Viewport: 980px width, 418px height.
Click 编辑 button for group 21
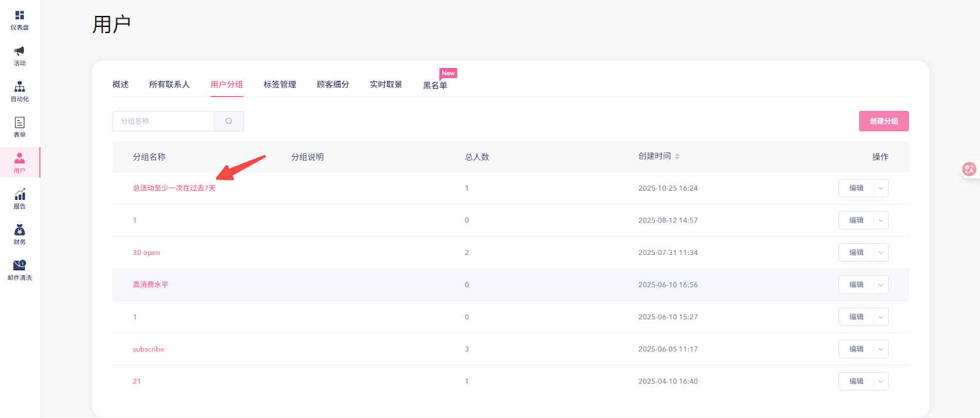tap(856, 381)
